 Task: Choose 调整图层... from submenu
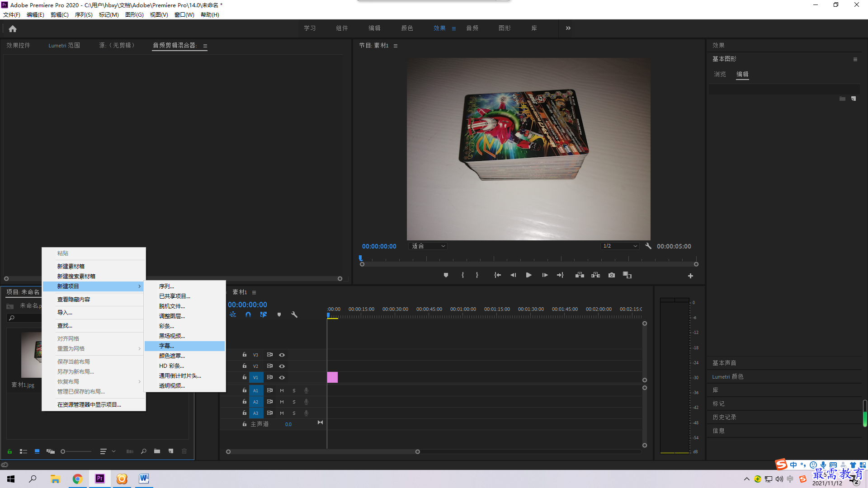pyautogui.click(x=184, y=316)
